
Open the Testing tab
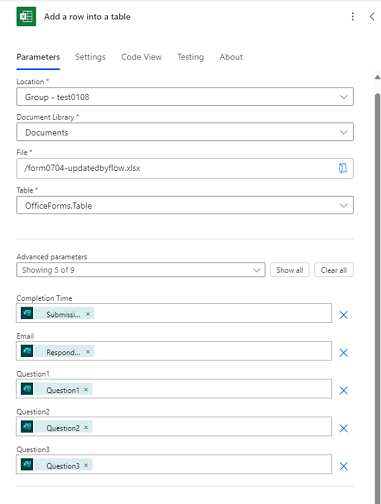point(190,57)
